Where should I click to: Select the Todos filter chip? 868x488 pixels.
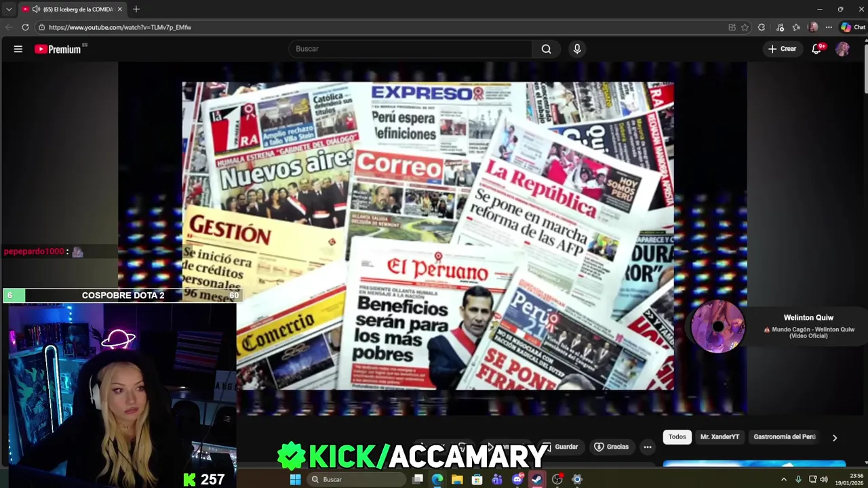point(677,437)
